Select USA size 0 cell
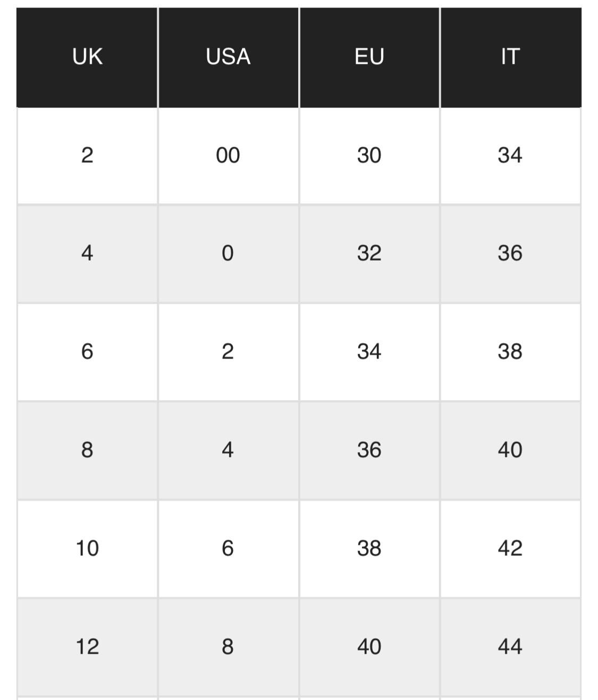Image resolution: width=598 pixels, height=700 pixels. pyautogui.click(x=228, y=253)
